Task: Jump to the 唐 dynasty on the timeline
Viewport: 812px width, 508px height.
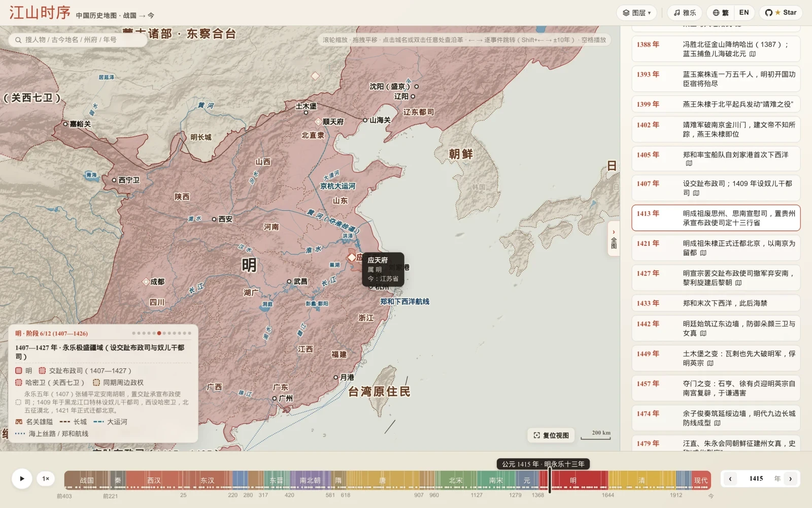Action: tap(383, 480)
